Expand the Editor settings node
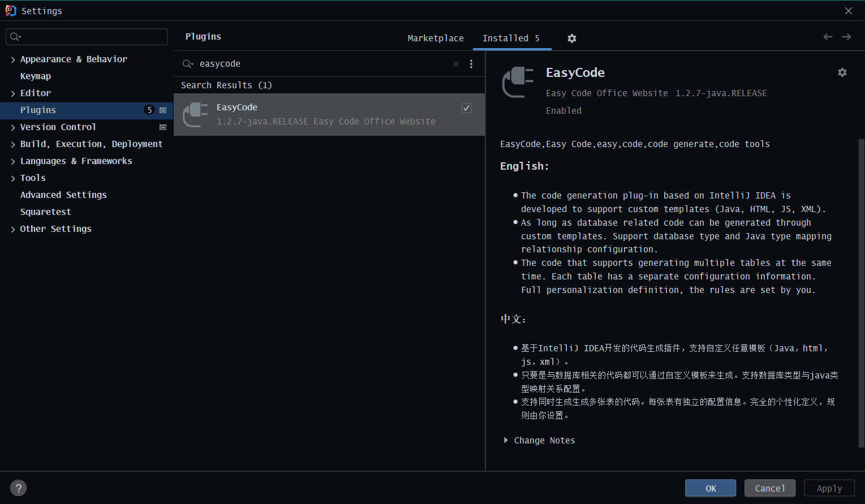 pos(13,93)
